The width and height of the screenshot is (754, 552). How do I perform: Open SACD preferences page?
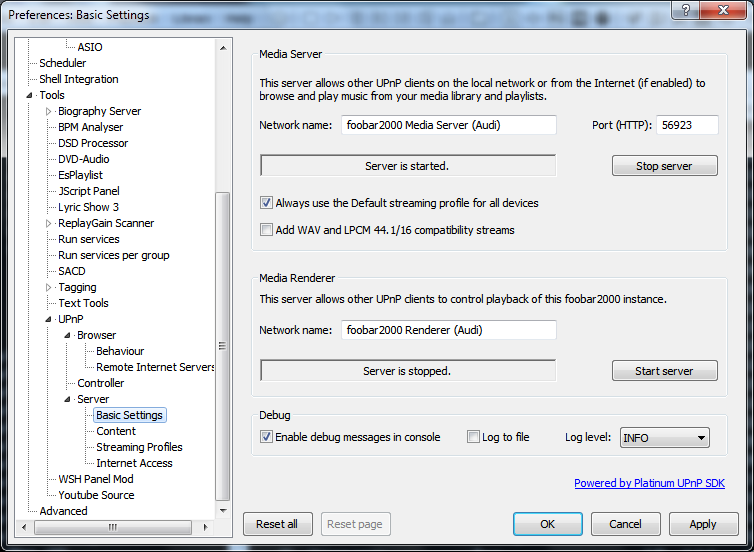[72, 271]
